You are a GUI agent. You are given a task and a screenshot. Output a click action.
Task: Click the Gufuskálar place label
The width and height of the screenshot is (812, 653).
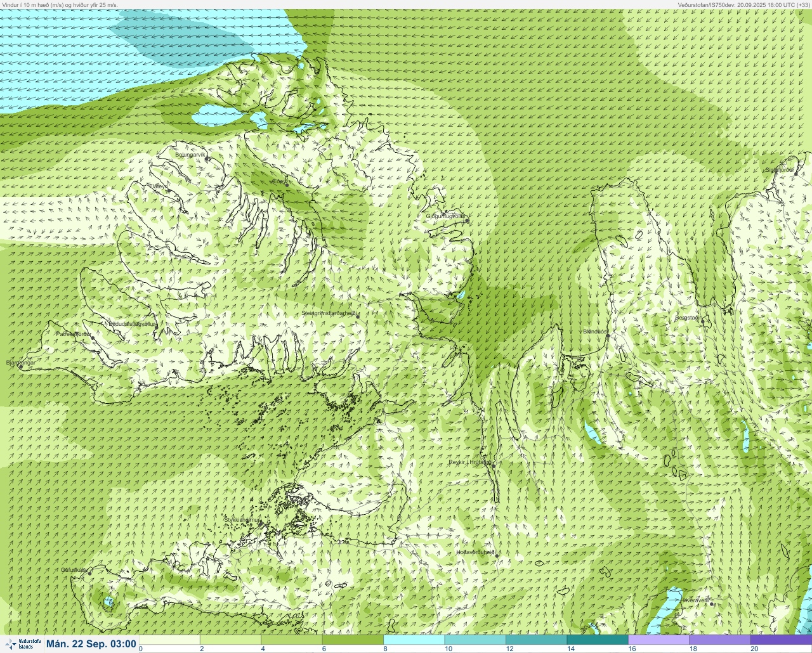point(74,570)
